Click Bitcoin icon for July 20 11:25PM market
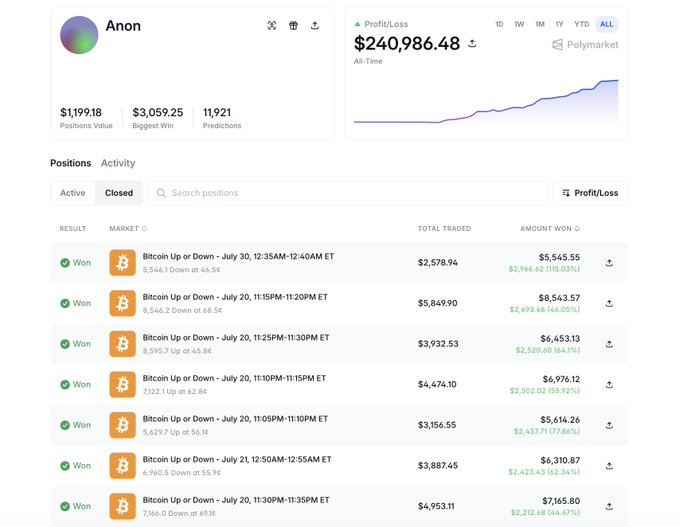680x527 pixels. coord(122,344)
